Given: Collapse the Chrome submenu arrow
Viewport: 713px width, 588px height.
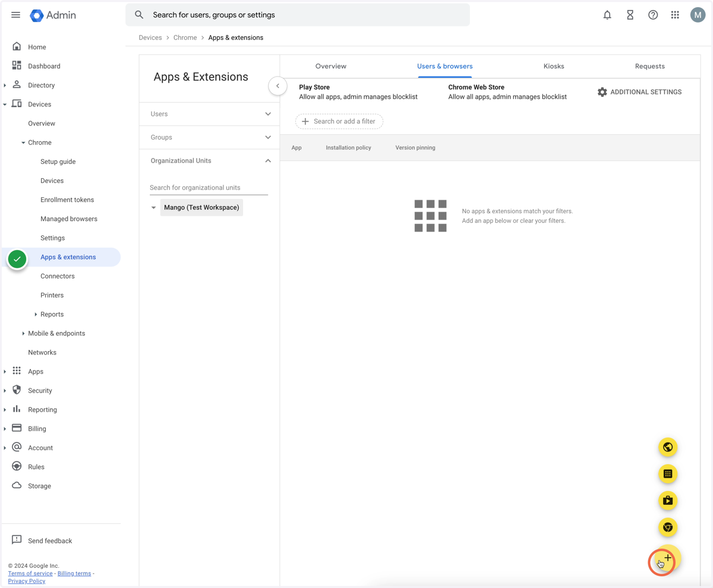Looking at the screenshot, I should click(x=23, y=143).
